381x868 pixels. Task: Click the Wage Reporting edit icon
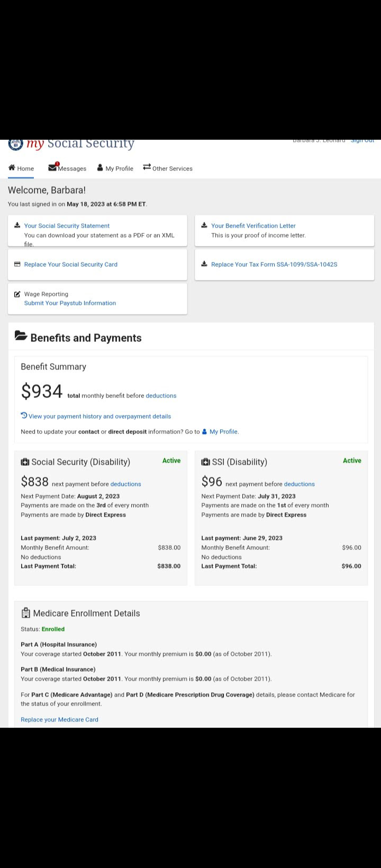pyautogui.click(x=17, y=294)
